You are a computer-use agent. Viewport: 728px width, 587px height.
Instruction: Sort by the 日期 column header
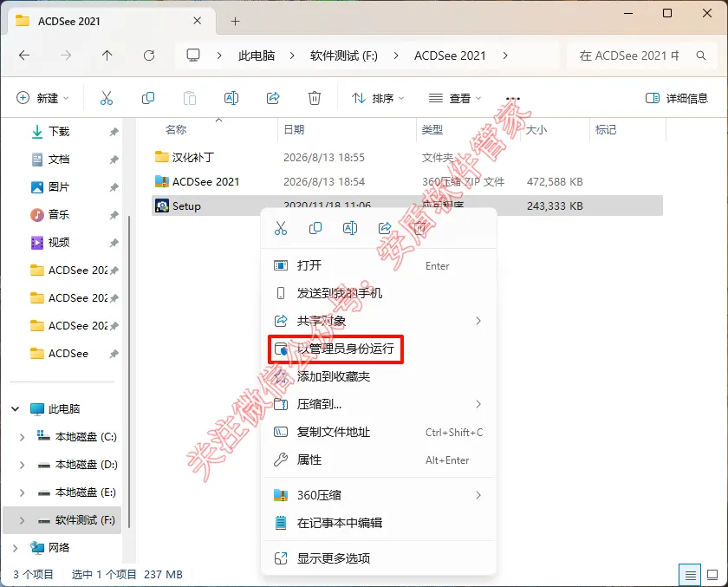294,129
